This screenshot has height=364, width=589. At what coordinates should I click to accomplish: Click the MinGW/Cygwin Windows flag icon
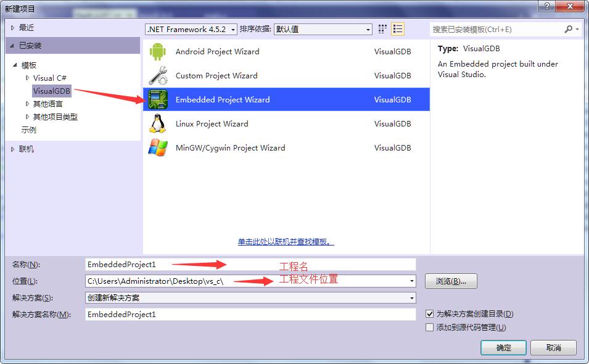point(158,147)
